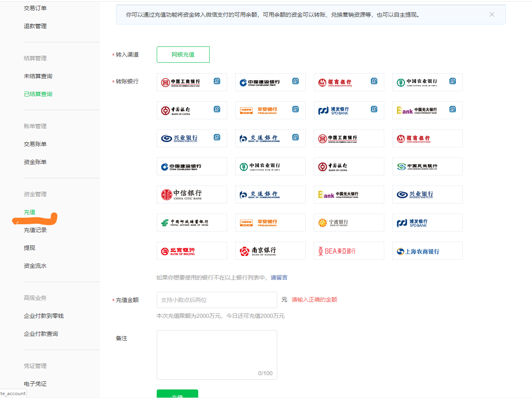Pick the 南京银行 bank card
Viewport: 532px width, 398px height.
[270, 251]
